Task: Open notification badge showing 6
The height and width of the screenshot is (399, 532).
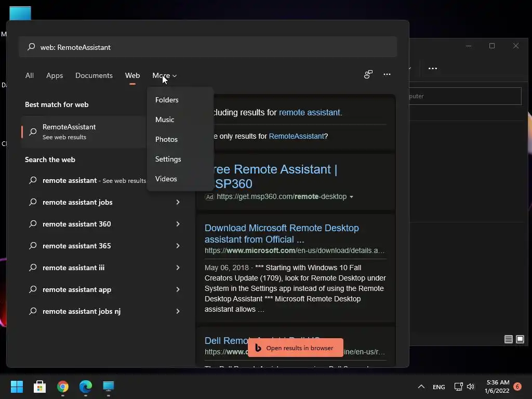Action: (517, 386)
